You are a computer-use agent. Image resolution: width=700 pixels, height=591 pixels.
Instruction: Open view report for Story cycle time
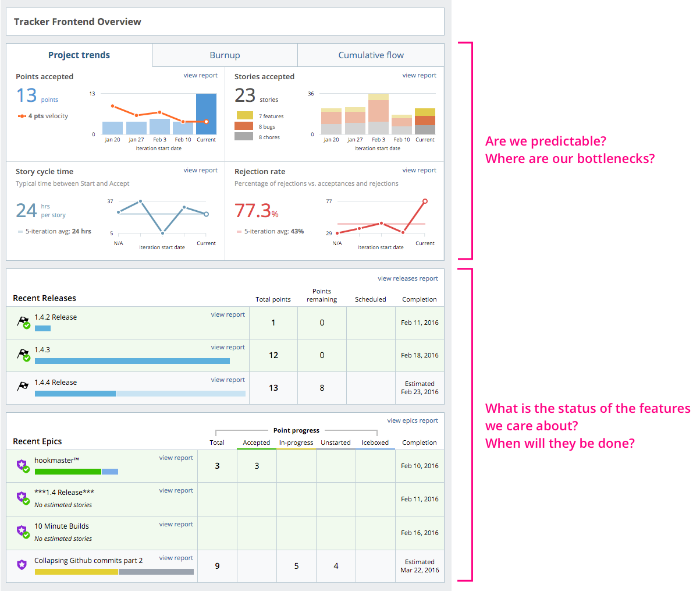point(200,170)
